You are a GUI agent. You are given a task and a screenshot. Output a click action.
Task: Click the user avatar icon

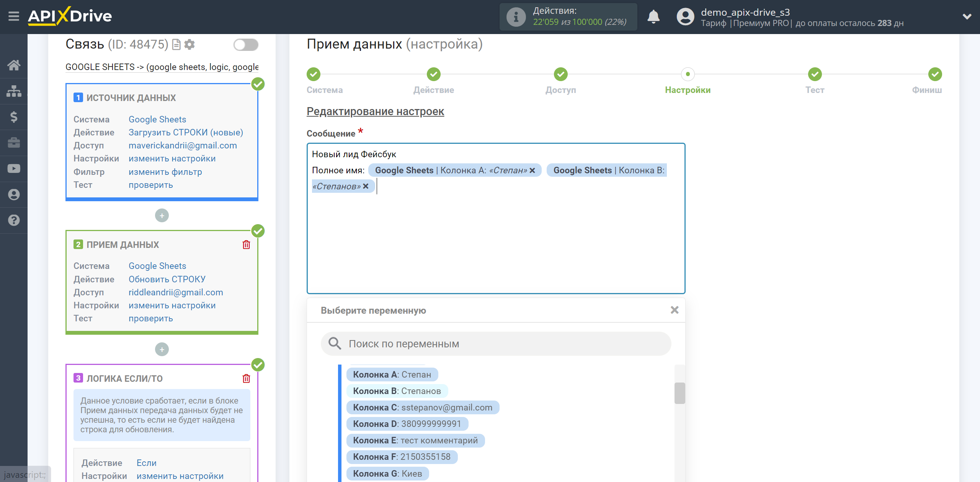(x=685, y=17)
